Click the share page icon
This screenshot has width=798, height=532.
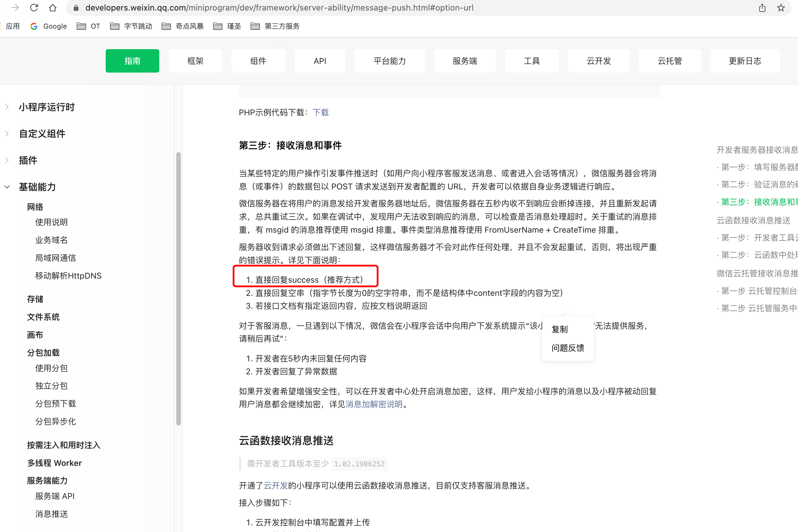coord(762,8)
